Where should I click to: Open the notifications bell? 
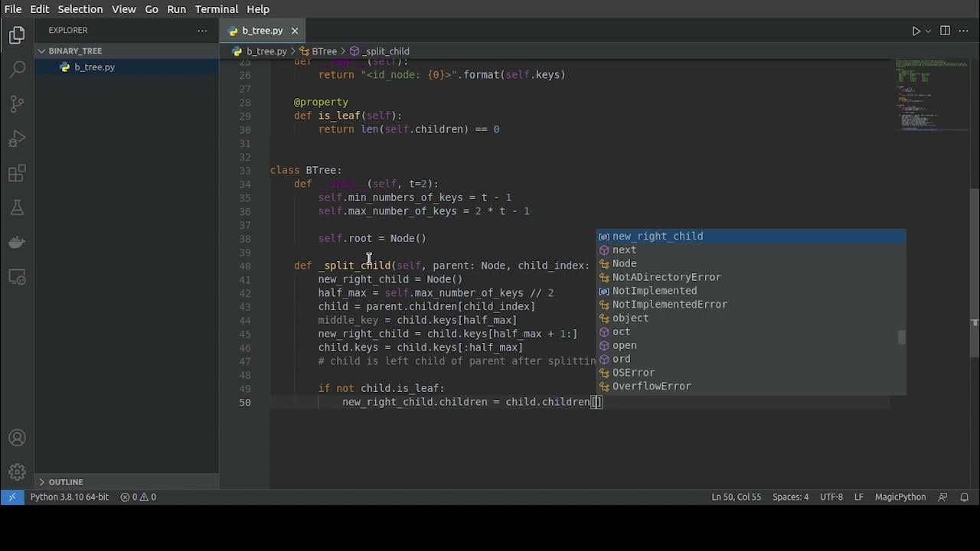tap(965, 497)
